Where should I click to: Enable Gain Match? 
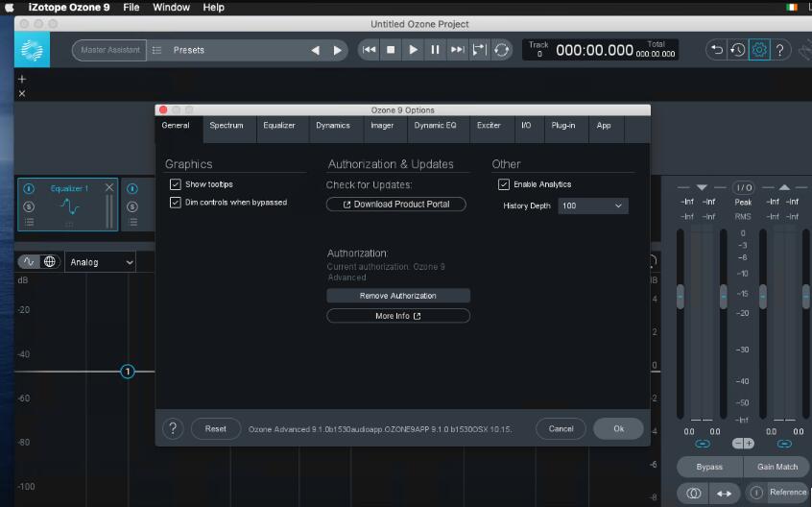(x=776, y=467)
